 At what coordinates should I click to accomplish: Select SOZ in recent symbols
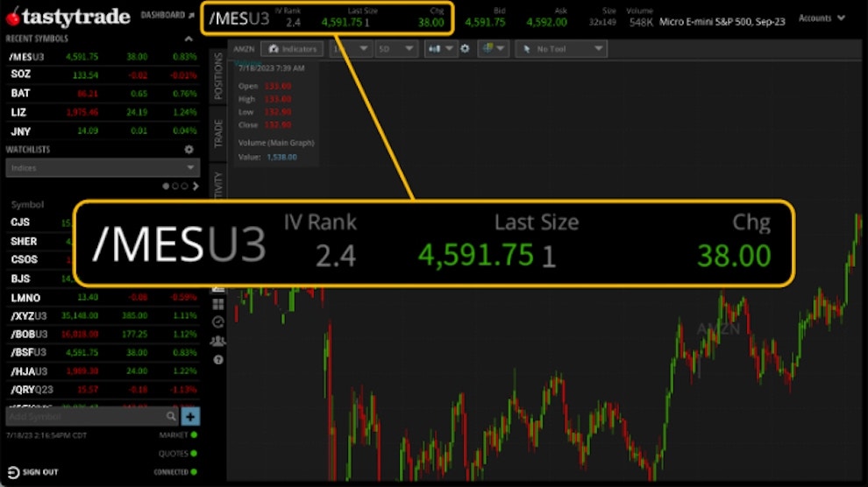[103, 74]
